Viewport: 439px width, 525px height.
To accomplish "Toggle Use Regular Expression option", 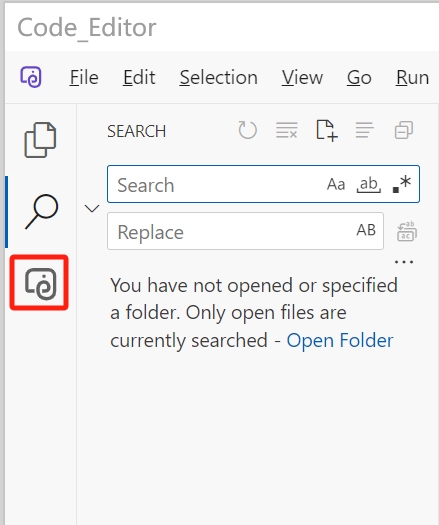I will pyautogui.click(x=401, y=184).
